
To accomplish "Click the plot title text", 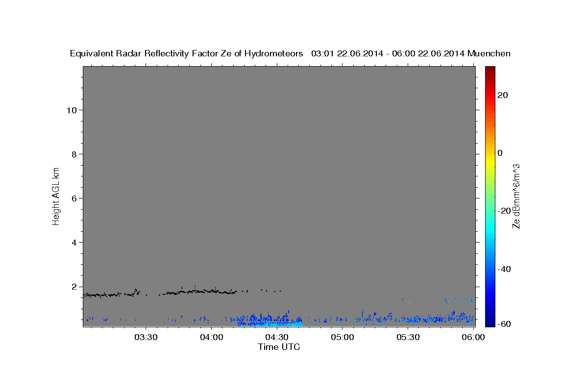I will pos(290,53).
